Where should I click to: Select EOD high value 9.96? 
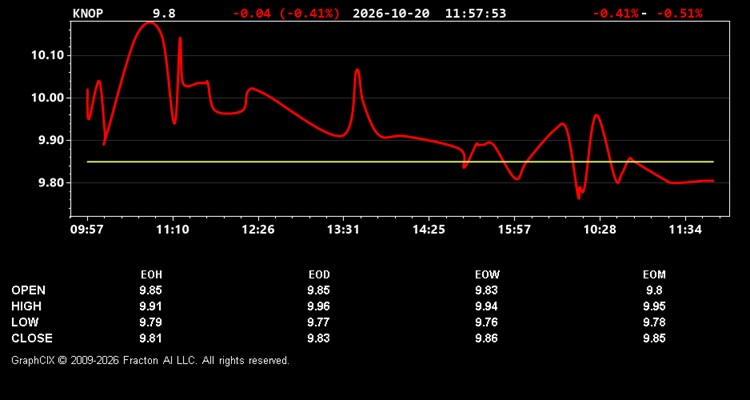[319, 306]
